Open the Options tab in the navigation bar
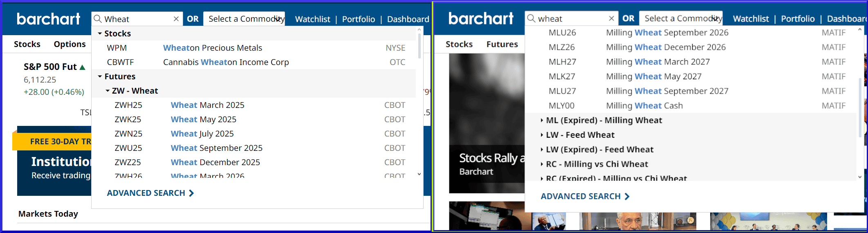Screen dimensions: 868x233 click(70, 44)
